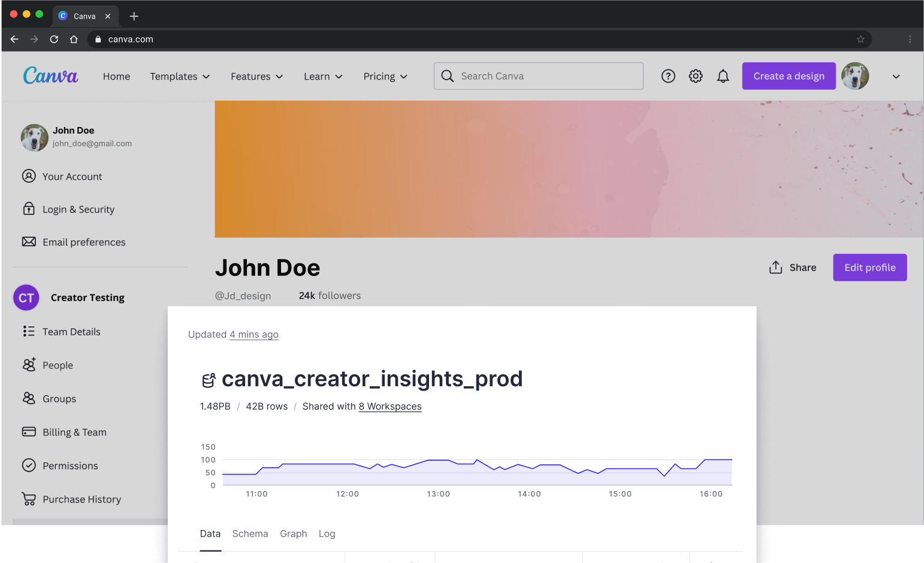The height and width of the screenshot is (563, 924).
Task: Expand the Templates dropdown menu
Action: 180,77
